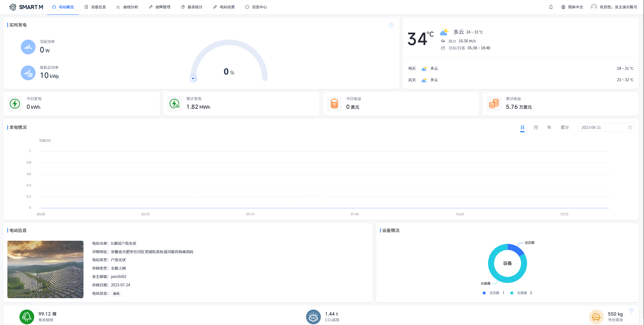644x325 pixels.
Task: Click the help icon in 实时发电 panel
Action: click(391, 25)
